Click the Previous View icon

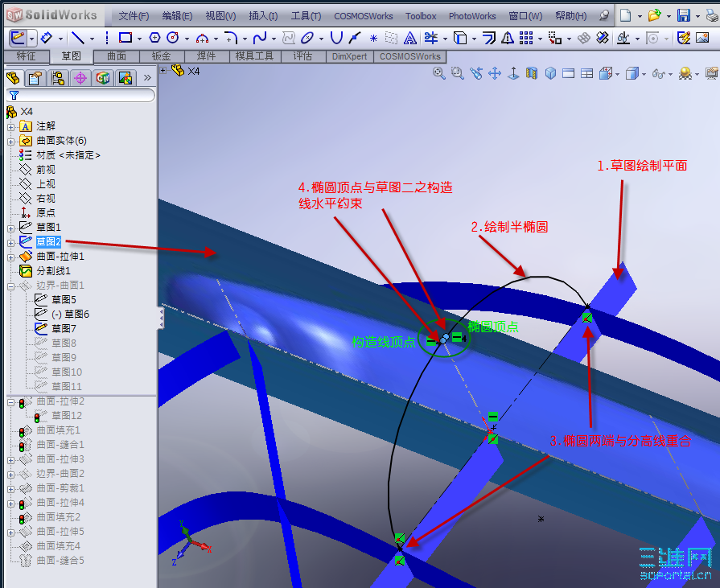[476, 73]
